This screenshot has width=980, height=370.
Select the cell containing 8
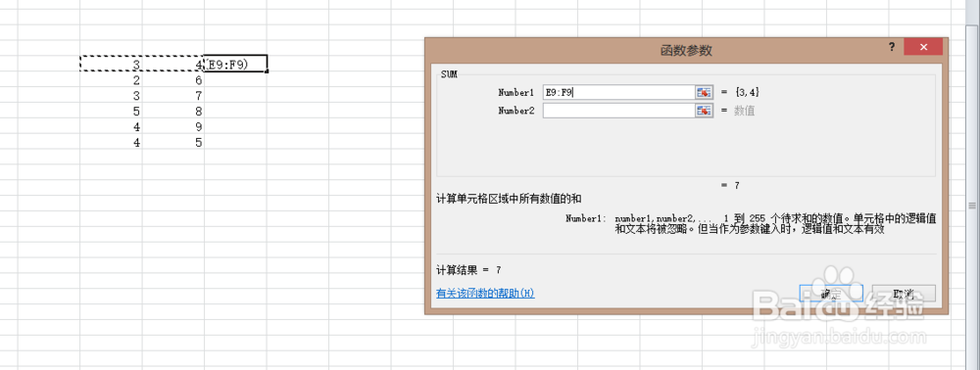coord(173,111)
